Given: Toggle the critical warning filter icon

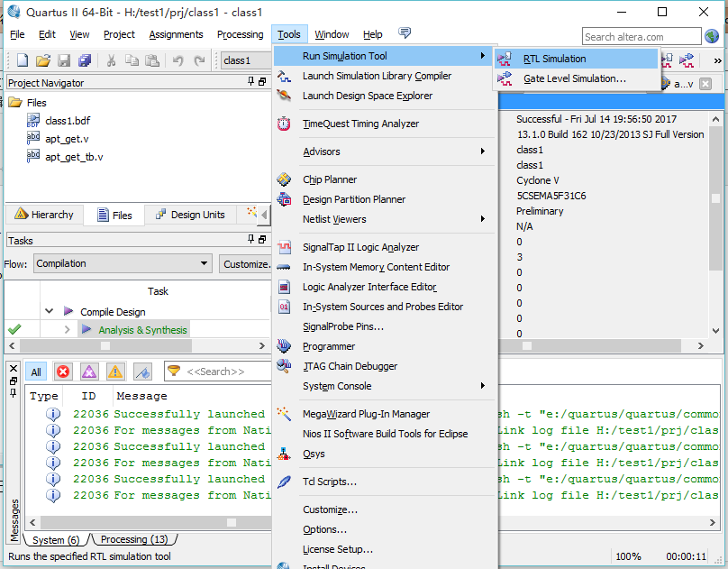Looking at the screenshot, I should [x=89, y=372].
